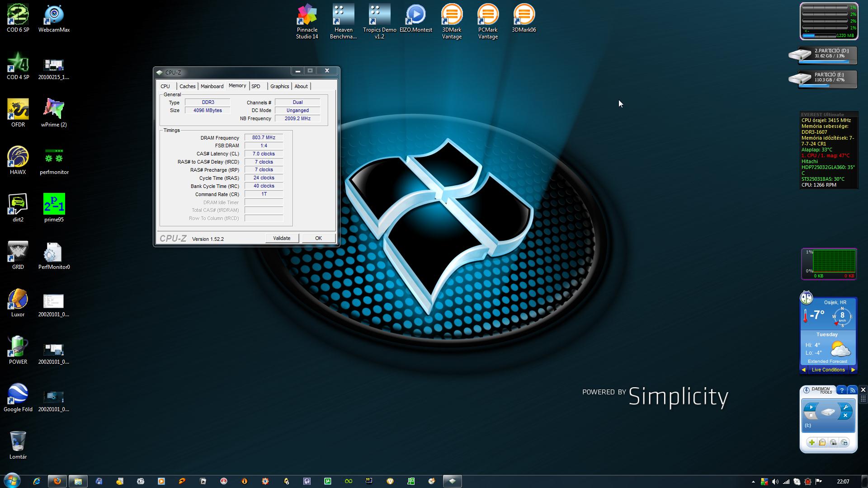Click Live Conditions in weather gadget
Screen dimensions: 868x488
click(x=828, y=370)
